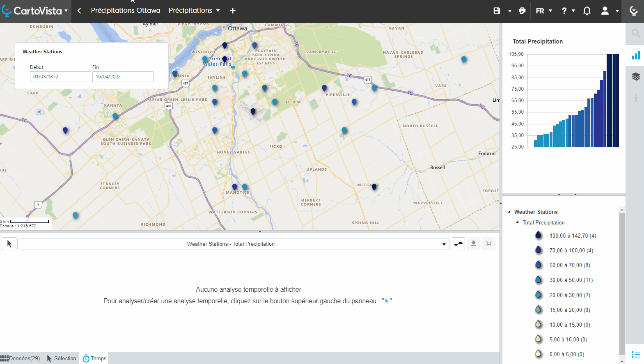The width and height of the screenshot is (644, 364).
Task: Click the station marker near Kanata
Action: [x=115, y=117]
